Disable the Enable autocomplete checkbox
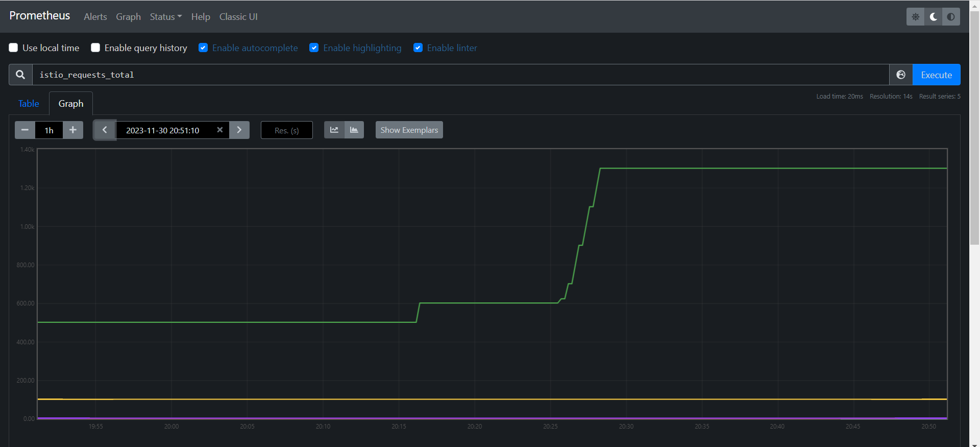This screenshot has width=980, height=447. [203, 48]
